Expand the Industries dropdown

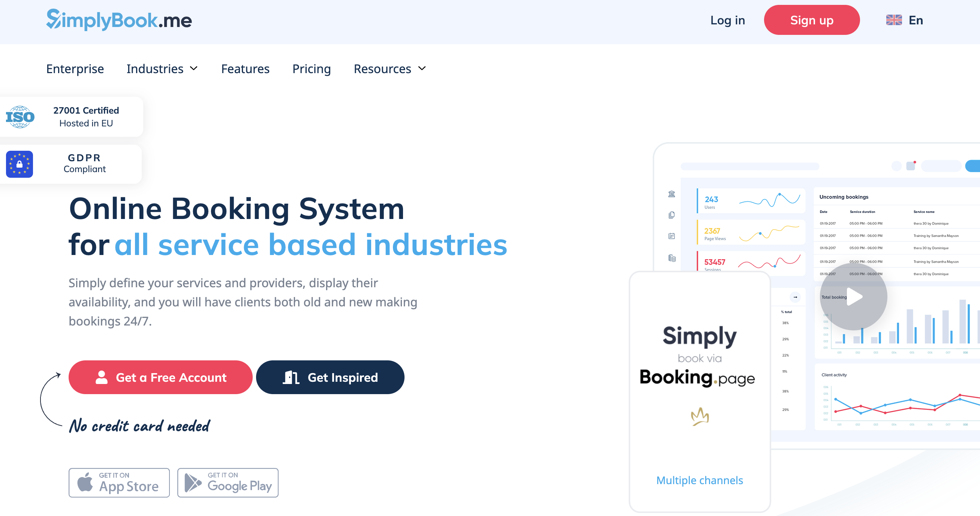pos(162,69)
